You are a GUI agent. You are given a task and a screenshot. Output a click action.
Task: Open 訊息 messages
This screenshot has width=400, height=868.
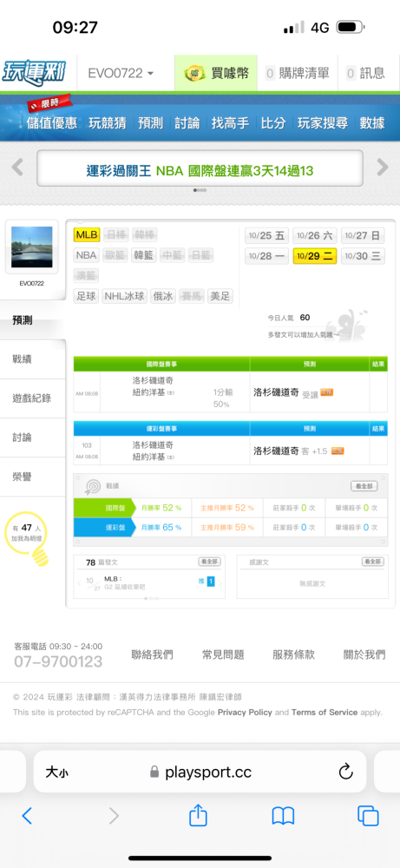(x=365, y=73)
